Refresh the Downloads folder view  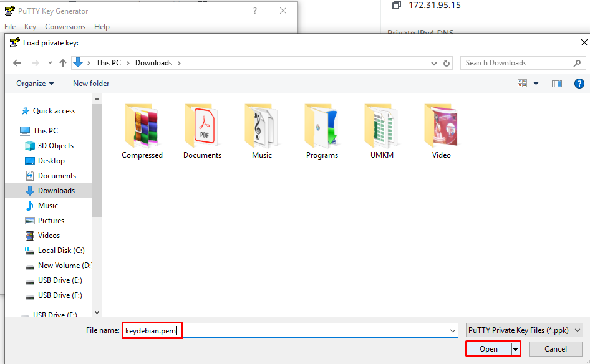447,63
